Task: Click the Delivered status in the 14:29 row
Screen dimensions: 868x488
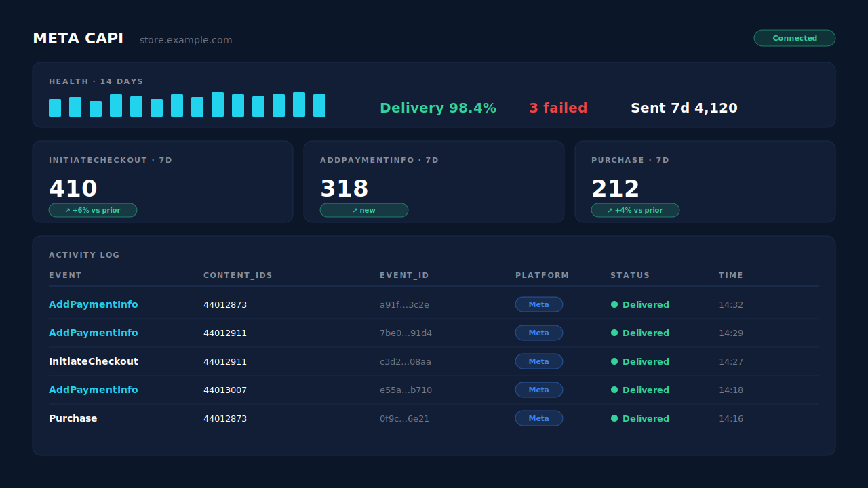Action: (640, 333)
